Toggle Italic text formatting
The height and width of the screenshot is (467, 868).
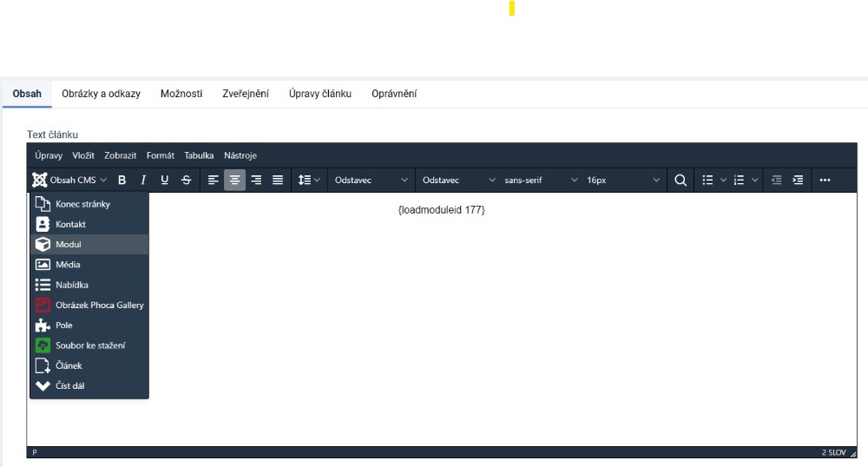pyautogui.click(x=143, y=181)
